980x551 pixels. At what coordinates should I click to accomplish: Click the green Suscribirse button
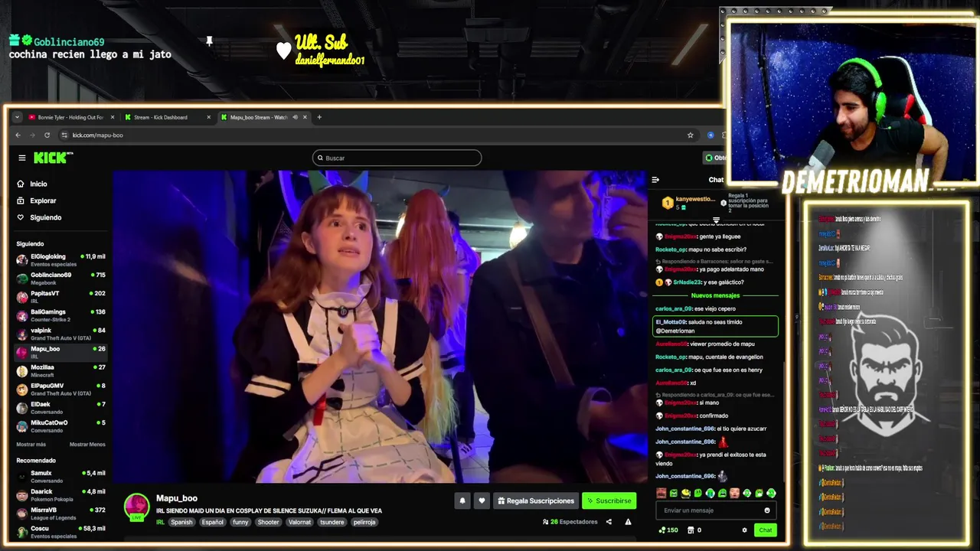(609, 500)
